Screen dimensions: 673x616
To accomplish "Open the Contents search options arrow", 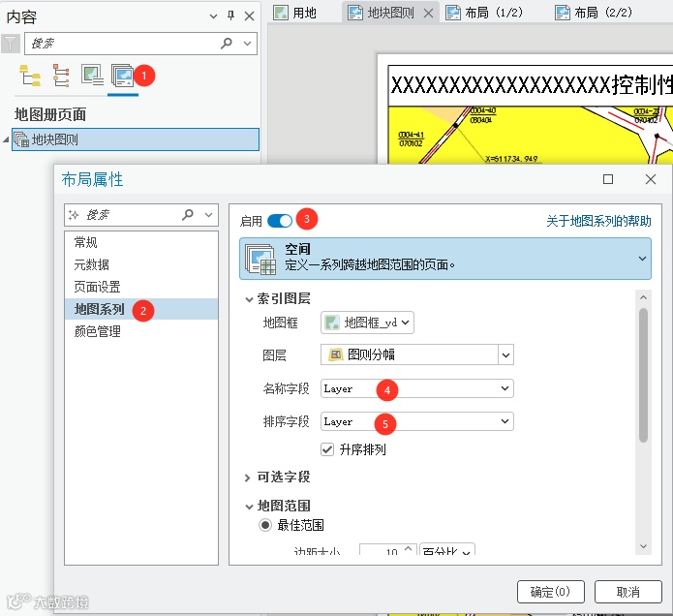I will (x=247, y=44).
